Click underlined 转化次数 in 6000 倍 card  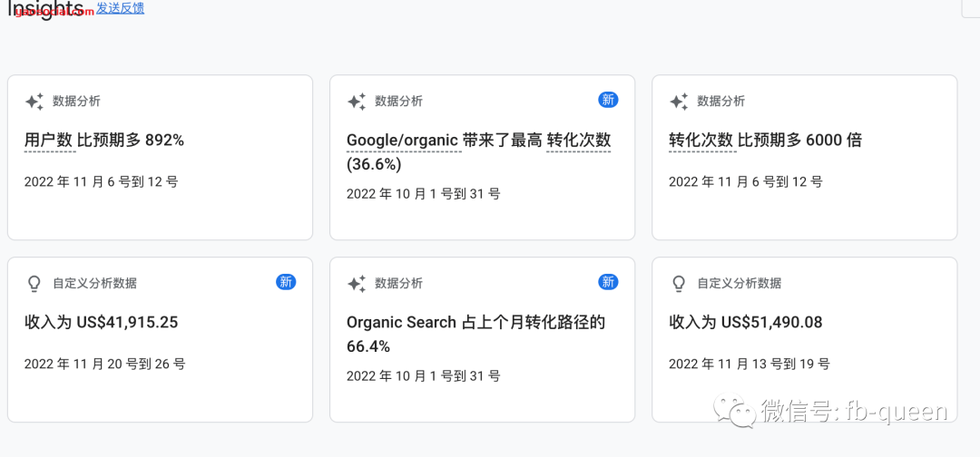tap(701, 141)
